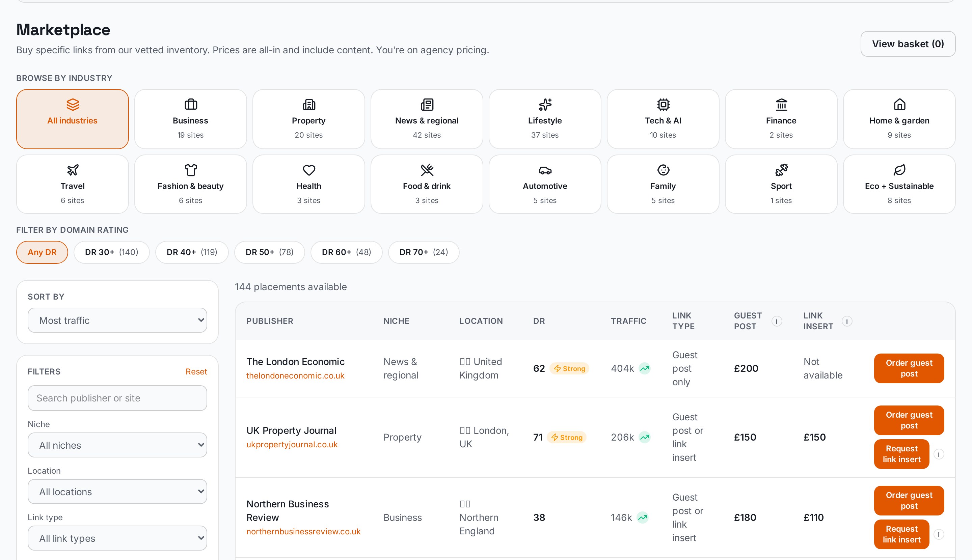Click the Home & garden house icon
972x560 pixels.
[x=899, y=104]
